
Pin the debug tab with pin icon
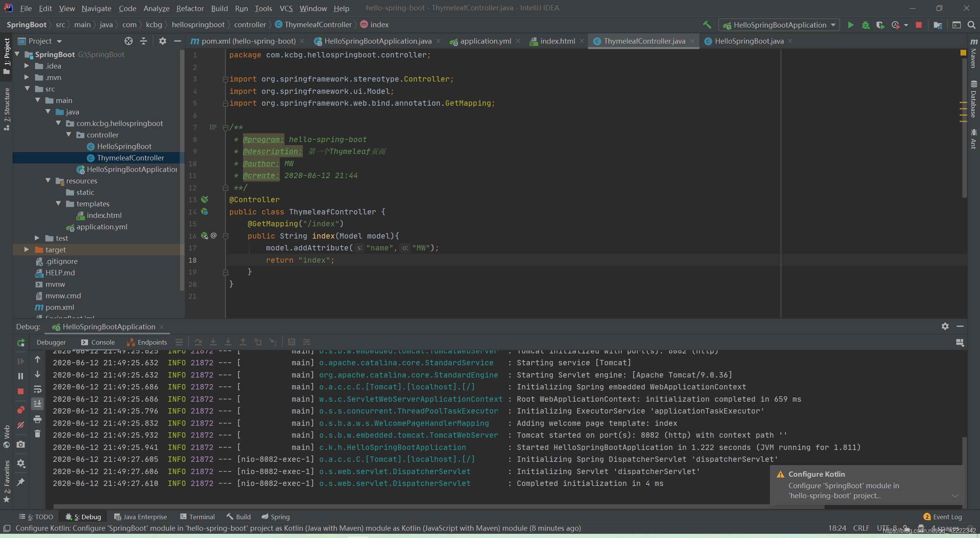(21, 482)
